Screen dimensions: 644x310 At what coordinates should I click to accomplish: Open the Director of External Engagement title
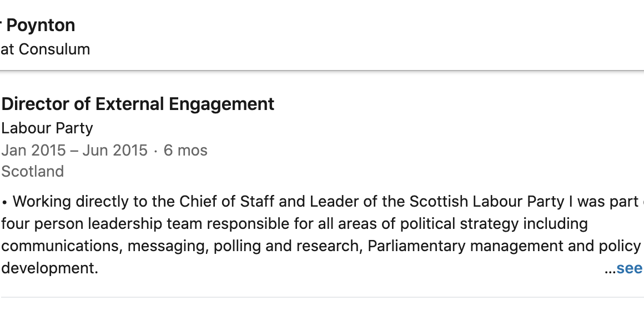(x=138, y=104)
